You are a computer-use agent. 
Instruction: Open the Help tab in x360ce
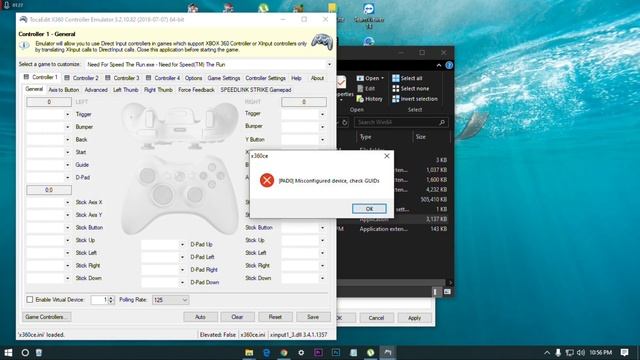pos(296,78)
